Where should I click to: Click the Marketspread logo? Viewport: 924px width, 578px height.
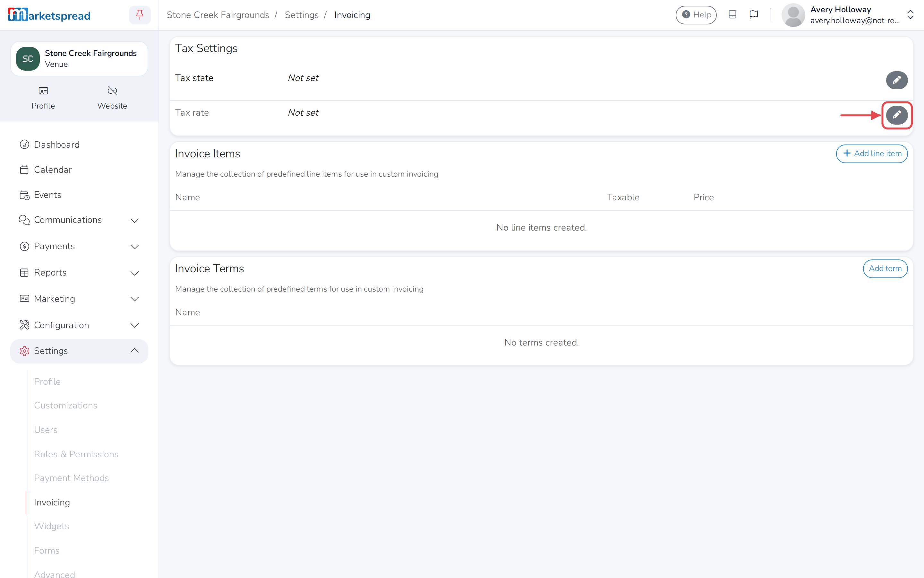pyautogui.click(x=49, y=15)
